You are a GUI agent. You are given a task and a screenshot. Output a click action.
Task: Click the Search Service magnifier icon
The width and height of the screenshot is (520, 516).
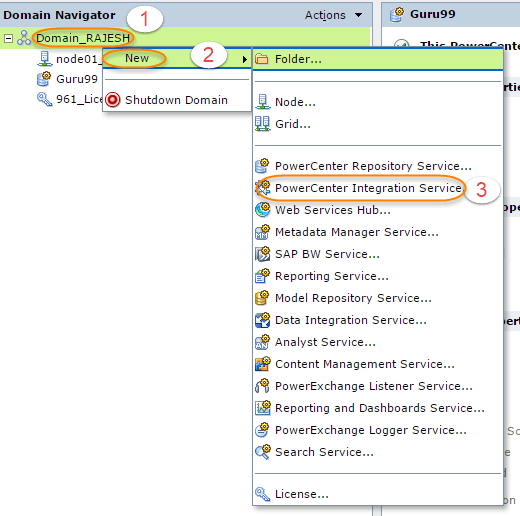263,452
